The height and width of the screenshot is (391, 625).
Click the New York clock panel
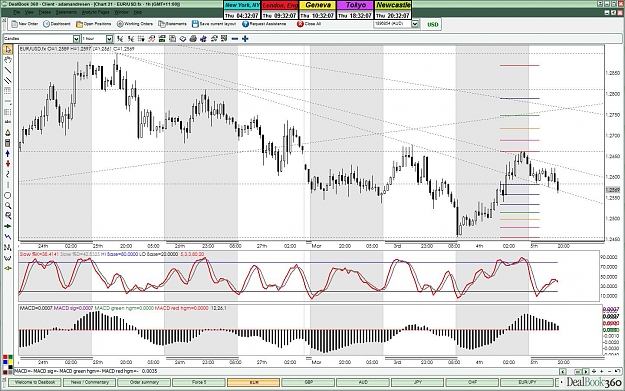pyautogui.click(x=242, y=10)
